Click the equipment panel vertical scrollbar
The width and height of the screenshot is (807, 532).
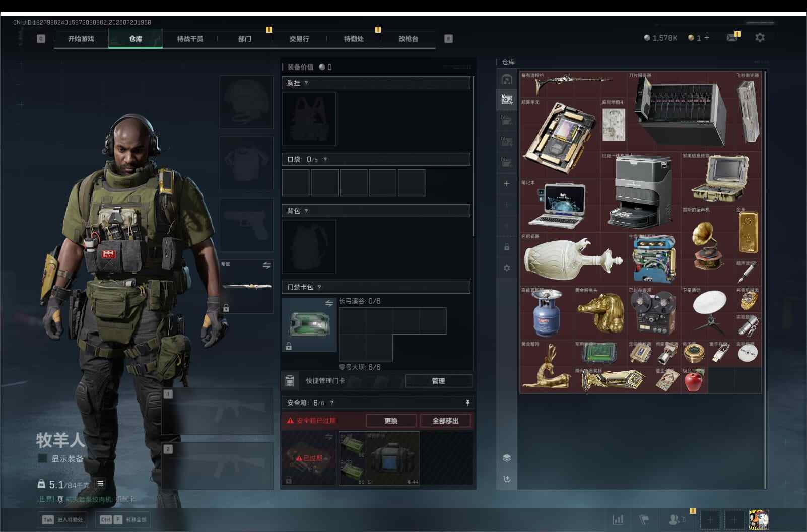pyautogui.click(x=473, y=156)
